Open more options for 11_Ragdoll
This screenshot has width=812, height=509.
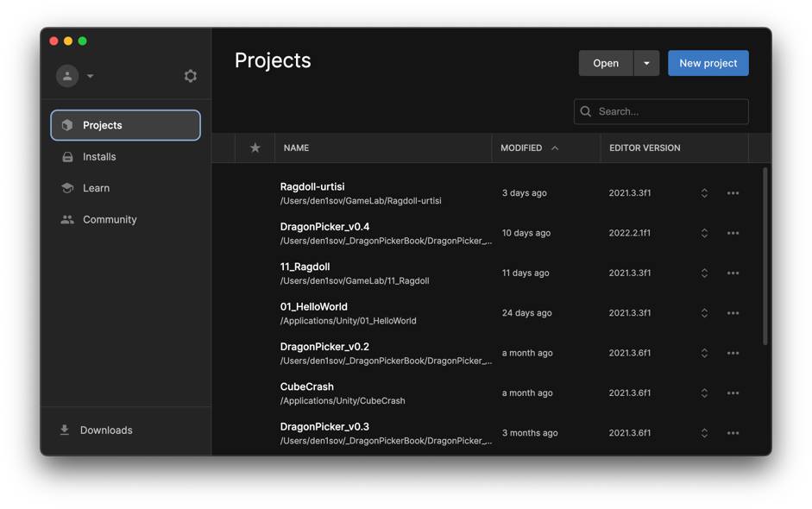click(x=733, y=273)
